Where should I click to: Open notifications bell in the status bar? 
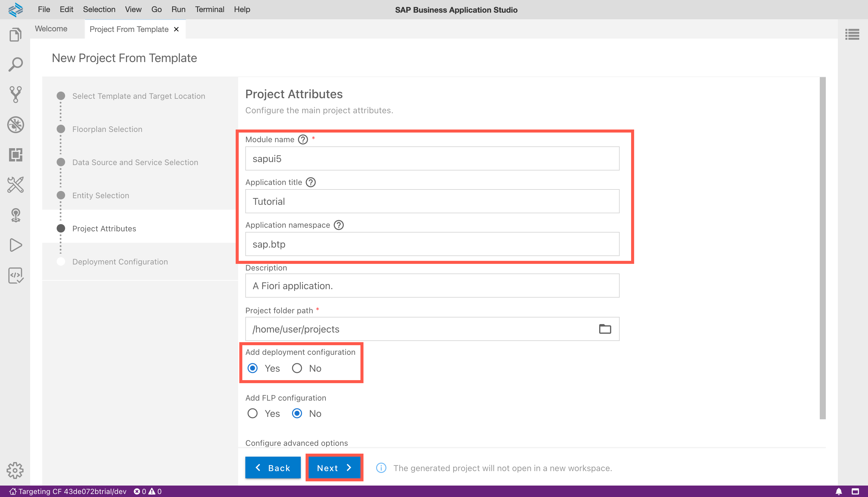838,492
